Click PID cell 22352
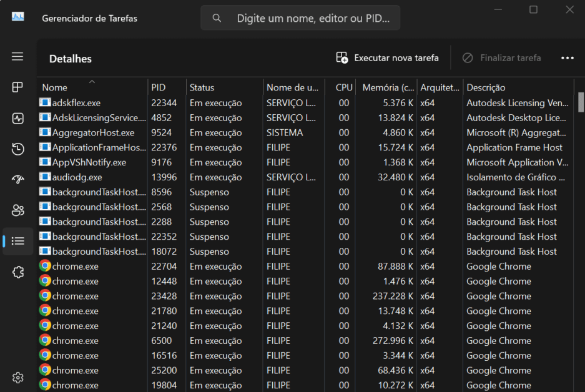 (164, 237)
